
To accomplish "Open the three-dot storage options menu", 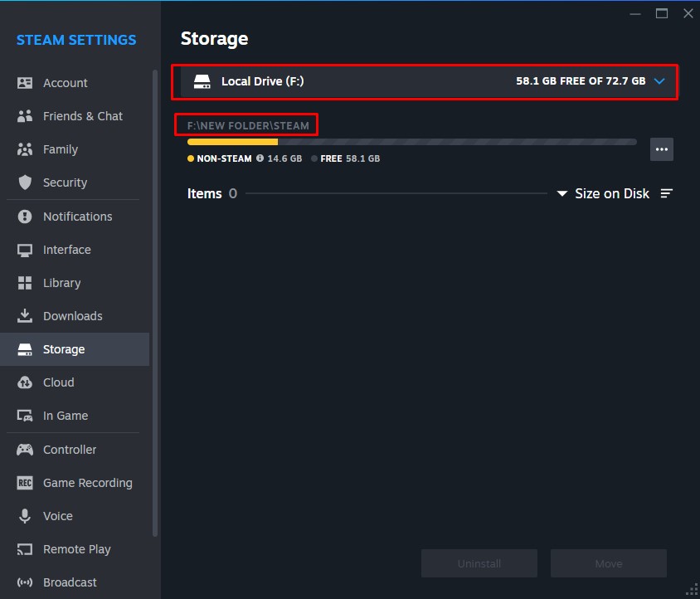I will coord(661,149).
